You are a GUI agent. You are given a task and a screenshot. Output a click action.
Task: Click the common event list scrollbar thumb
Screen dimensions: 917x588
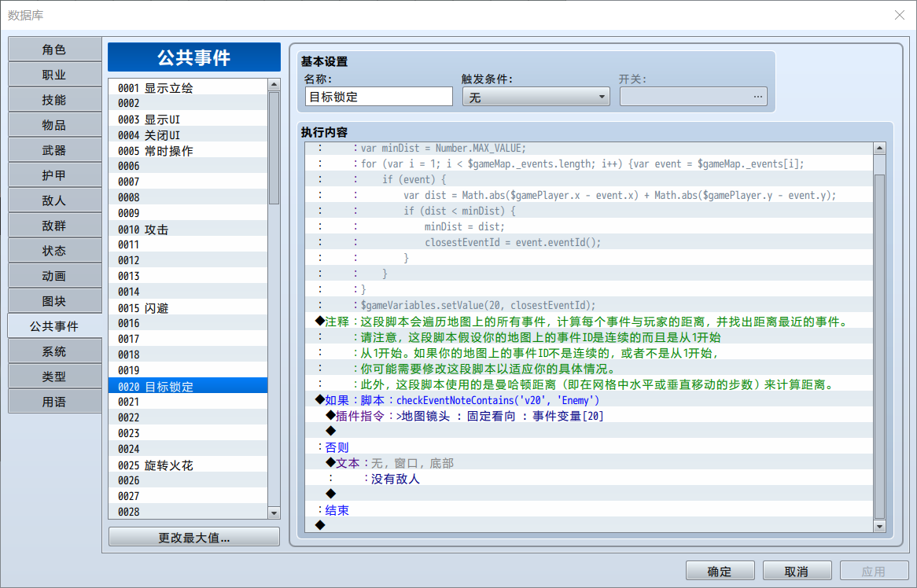point(274,148)
